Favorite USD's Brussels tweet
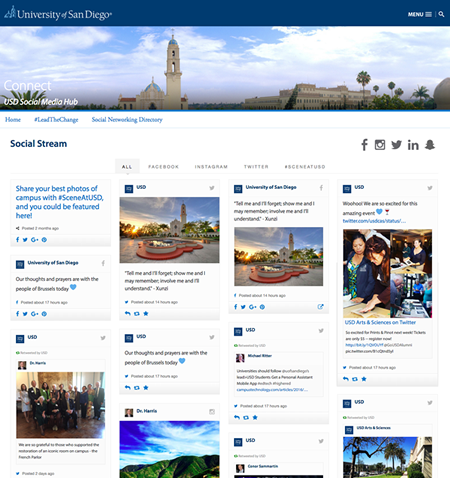The height and width of the screenshot is (478, 450). pos(146,387)
